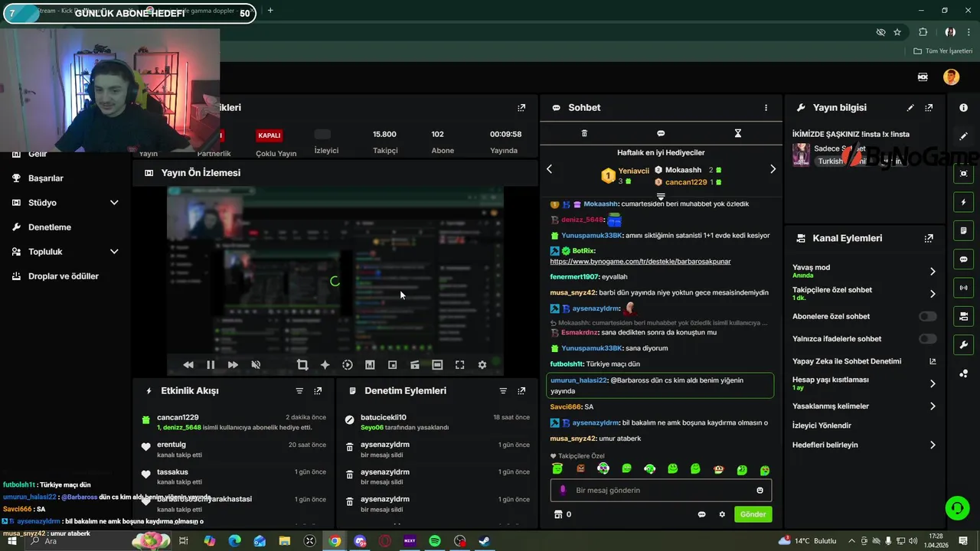
Task: Click the speech bubble icon beside Gönder
Action: point(701,514)
